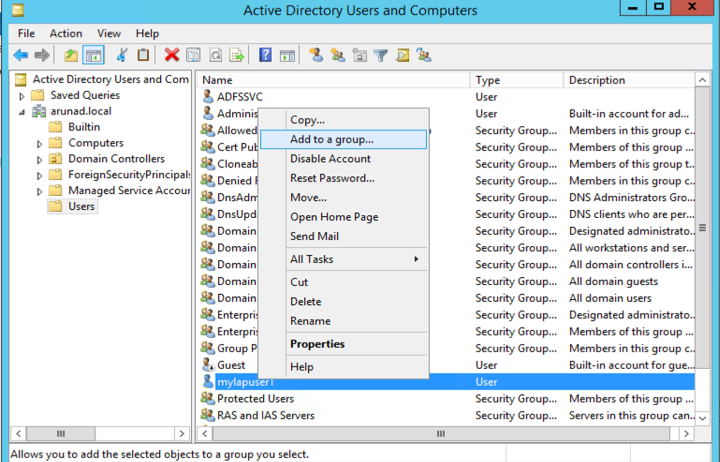The height and width of the screenshot is (462, 720).
Task: Choose Open Home Page menu entry
Action: (343, 217)
